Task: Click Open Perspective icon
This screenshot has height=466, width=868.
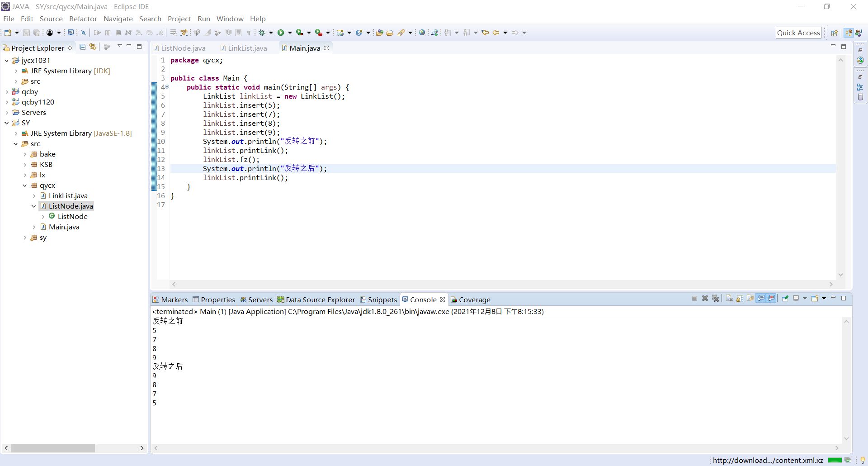Action: click(835, 33)
